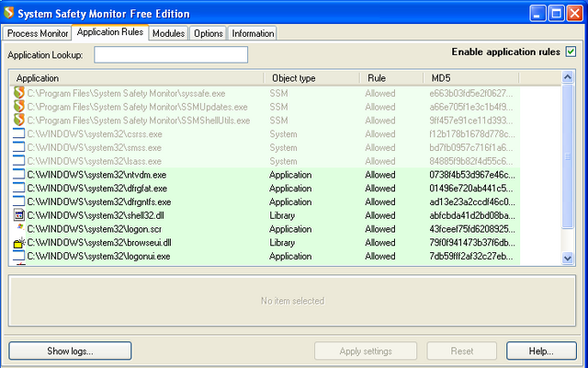The height and width of the screenshot is (368, 588).
Task: Select the ntvdm.exe row path
Action: 96,175
